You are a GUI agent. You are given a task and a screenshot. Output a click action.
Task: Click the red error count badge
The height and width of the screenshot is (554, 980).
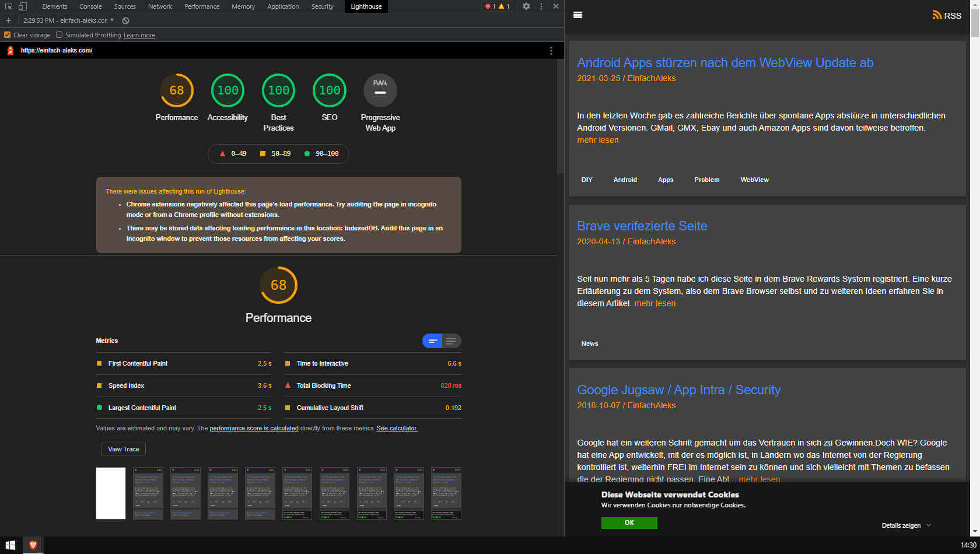tap(490, 6)
